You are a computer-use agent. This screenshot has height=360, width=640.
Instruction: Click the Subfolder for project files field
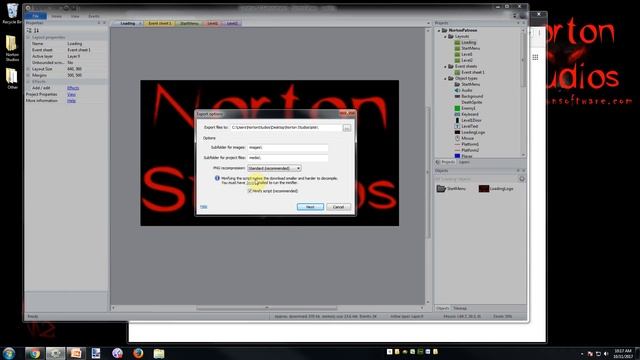[288, 158]
